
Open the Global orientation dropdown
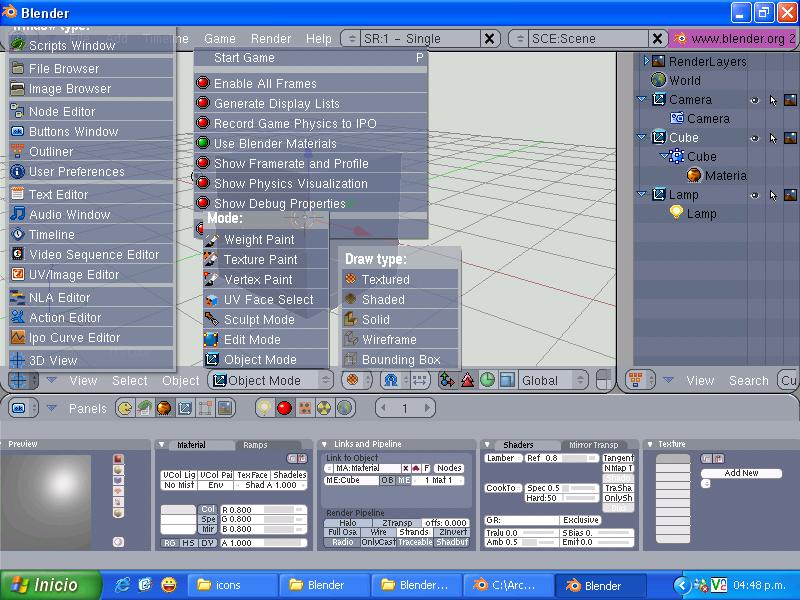[x=553, y=381]
